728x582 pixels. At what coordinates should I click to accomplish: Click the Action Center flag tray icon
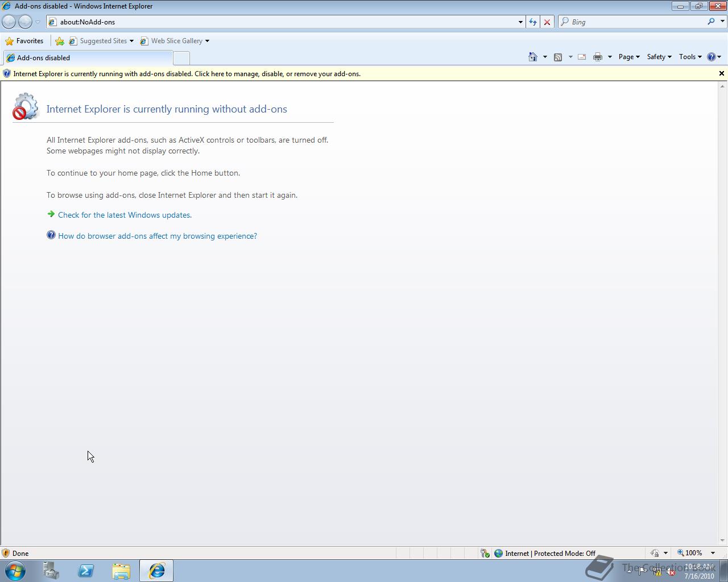pos(643,571)
